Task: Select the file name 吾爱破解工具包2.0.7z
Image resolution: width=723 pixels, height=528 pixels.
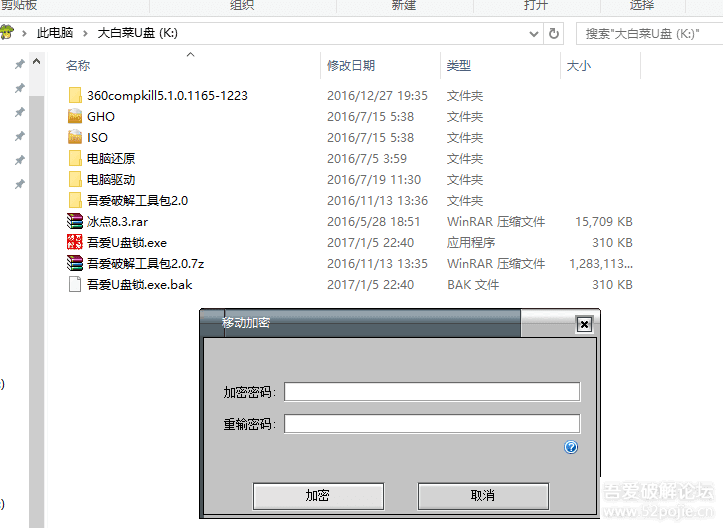Action: 145,264
